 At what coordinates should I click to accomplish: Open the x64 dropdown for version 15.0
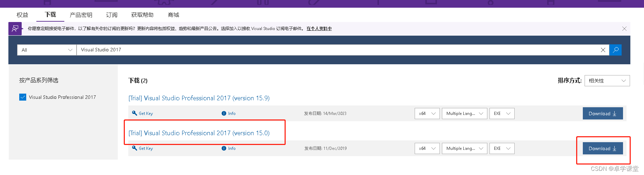coord(427,148)
